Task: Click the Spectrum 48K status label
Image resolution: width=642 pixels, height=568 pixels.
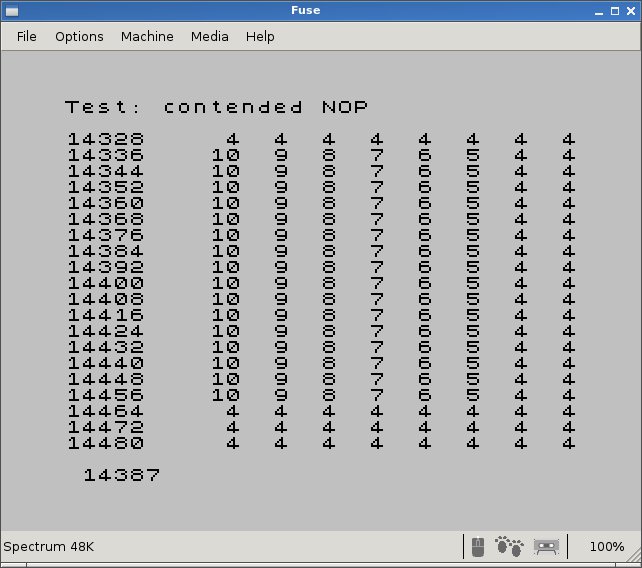Action: [49, 547]
